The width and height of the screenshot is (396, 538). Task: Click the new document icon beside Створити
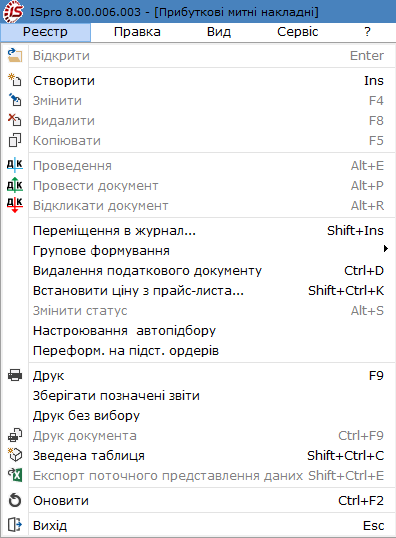[x=15, y=80]
